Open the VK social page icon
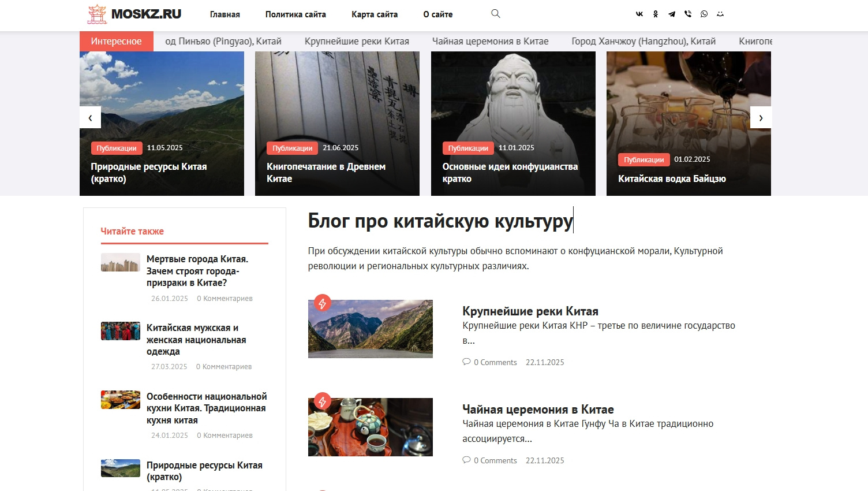 click(639, 14)
